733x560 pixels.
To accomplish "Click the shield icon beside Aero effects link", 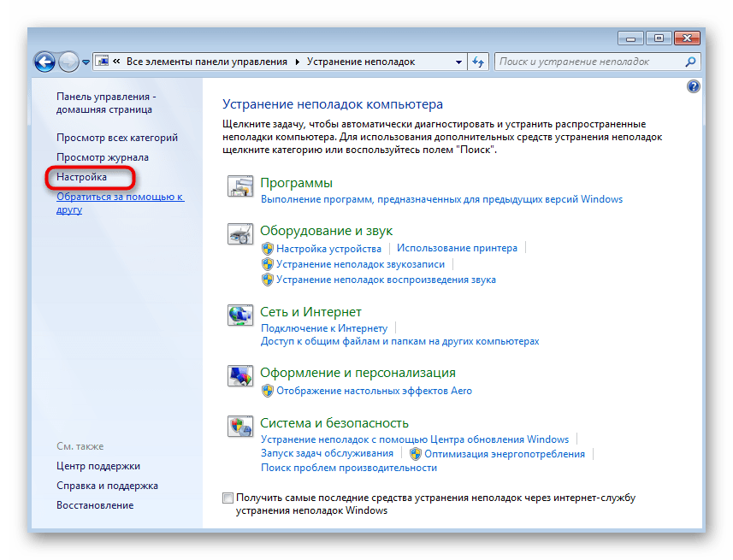I will click(x=268, y=391).
